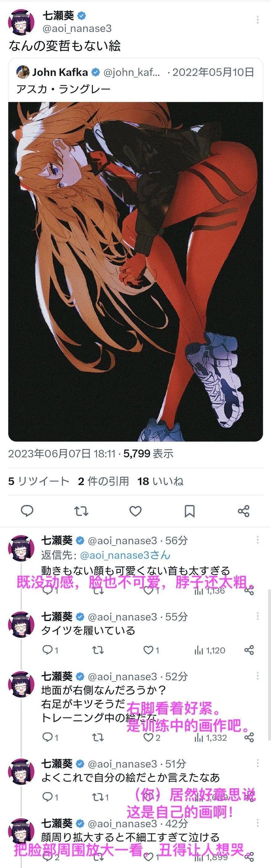The height and width of the screenshot is (868, 271).
Task: Open the reply icon under main tweet
Action: click(27, 511)
